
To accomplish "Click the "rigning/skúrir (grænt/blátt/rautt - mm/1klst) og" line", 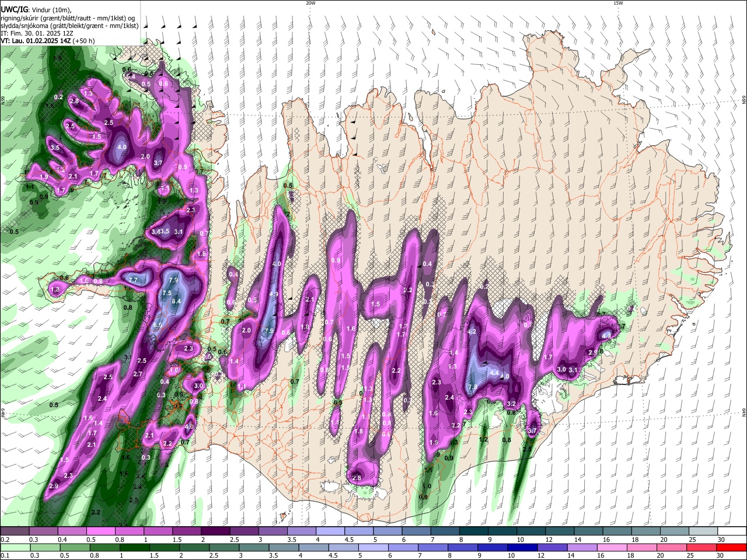I will pyautogui.click(x=69, y=18).
